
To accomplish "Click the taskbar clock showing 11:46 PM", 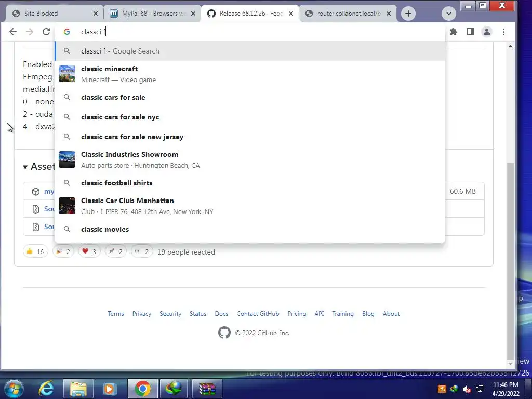I will (506, 389).
